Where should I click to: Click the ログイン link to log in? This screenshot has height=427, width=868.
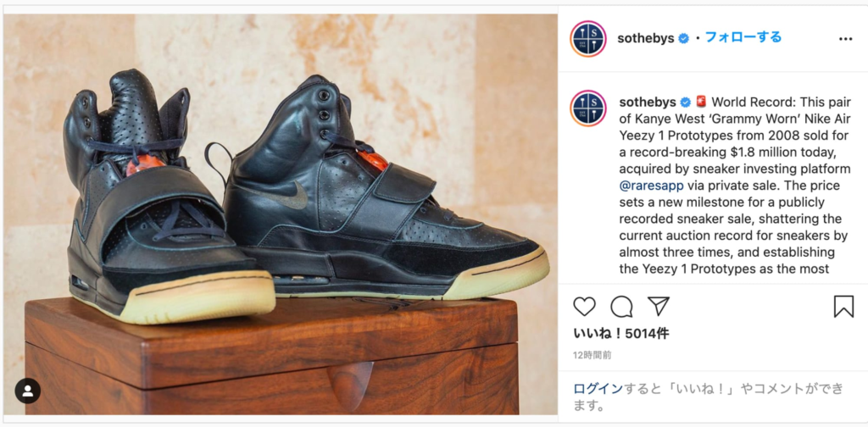coord(598,389)
